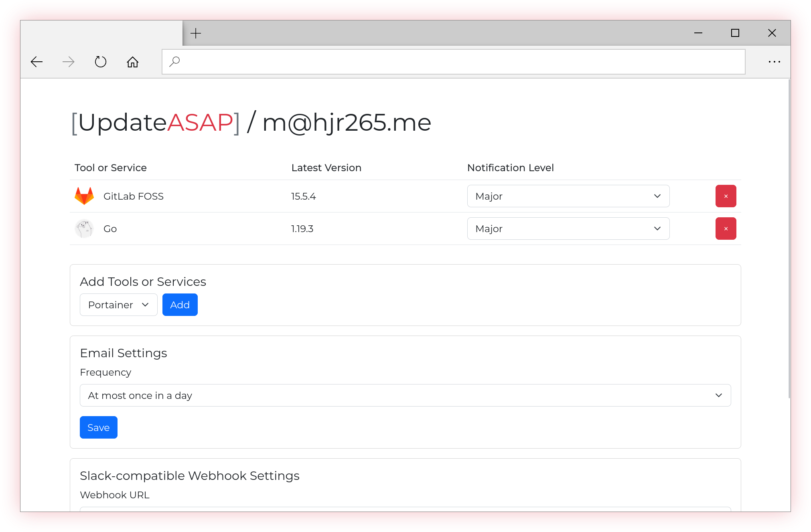Viewport: 811px width, 532px height.
Task: Reload the page with refresh icon
Action: [x=101, y=62]
